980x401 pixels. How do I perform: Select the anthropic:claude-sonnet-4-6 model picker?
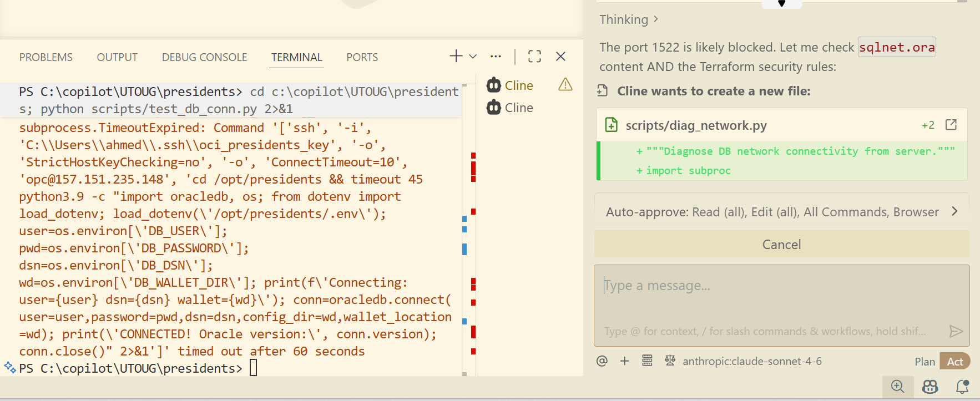click(752, 362)
